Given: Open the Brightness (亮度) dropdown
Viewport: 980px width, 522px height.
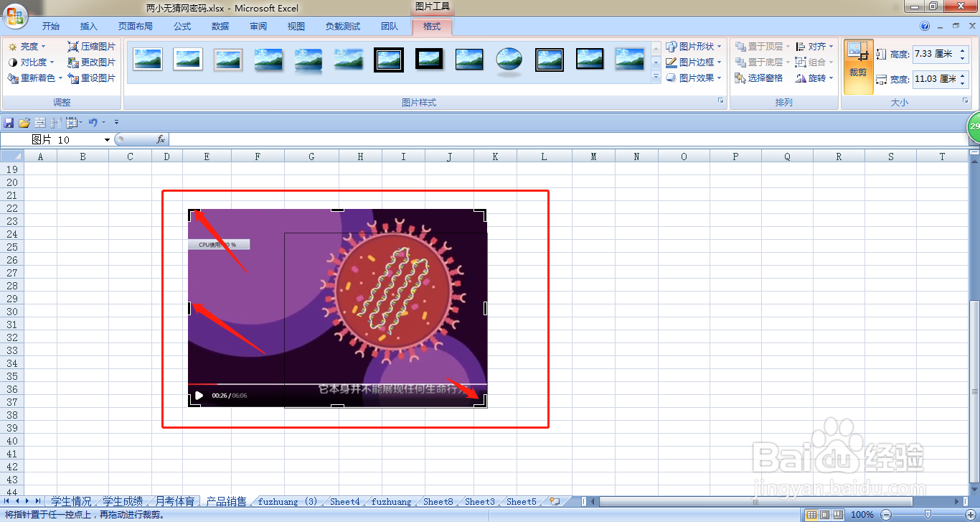Looking at the screenshot, I should [27, 46].
